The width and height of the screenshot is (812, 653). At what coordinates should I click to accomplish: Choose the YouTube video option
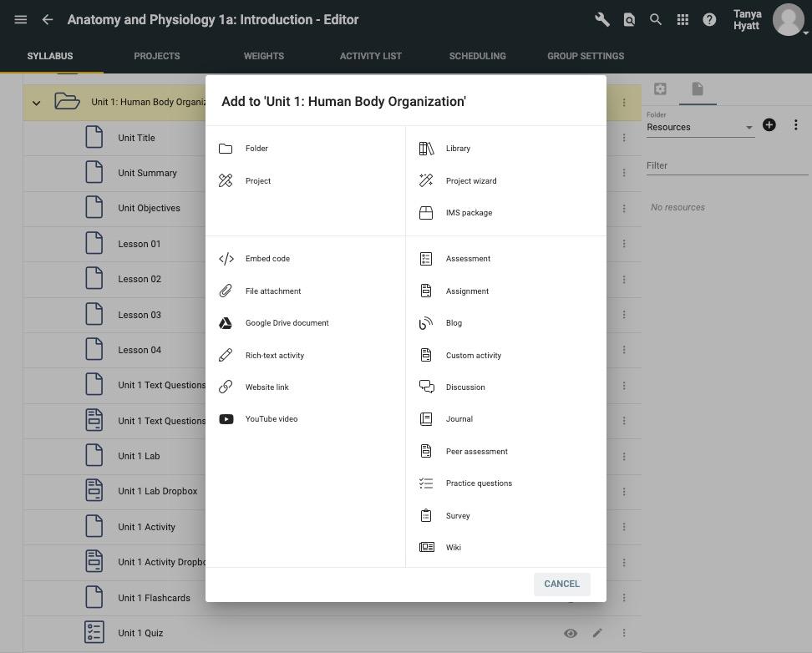point(271,419)
